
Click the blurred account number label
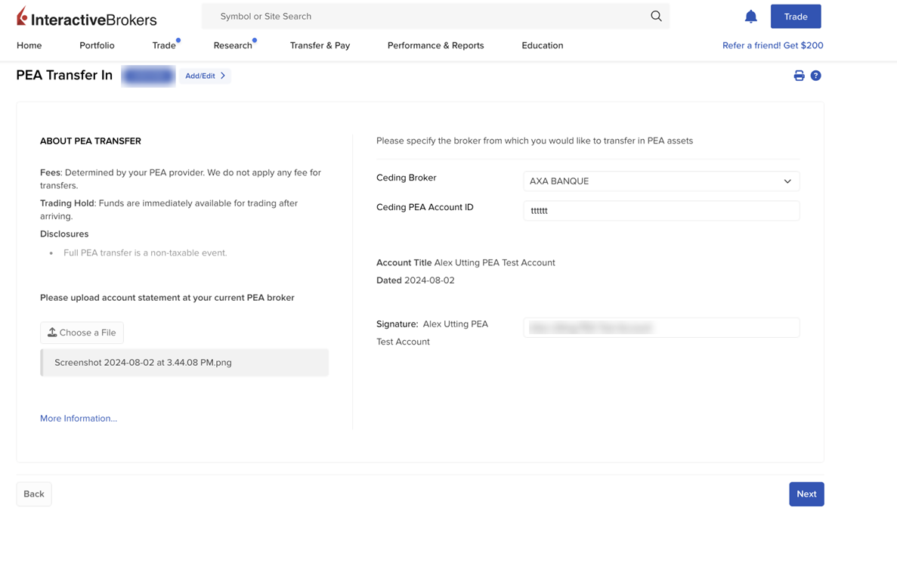(148, 76)
